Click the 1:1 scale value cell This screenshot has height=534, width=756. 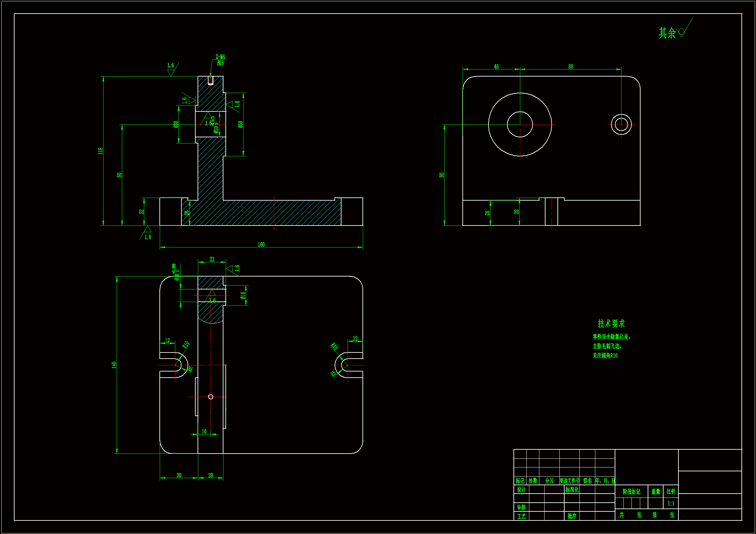click(671, 503)
